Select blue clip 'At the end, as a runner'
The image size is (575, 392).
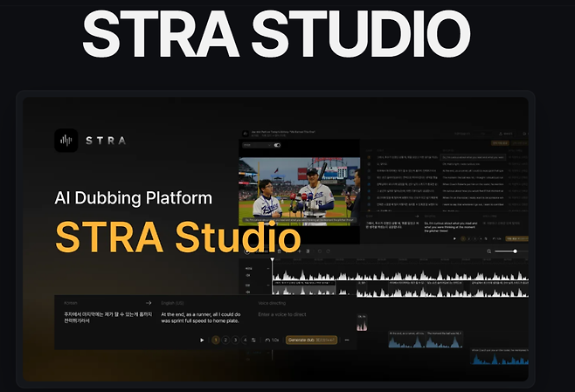tap(406, 340)
